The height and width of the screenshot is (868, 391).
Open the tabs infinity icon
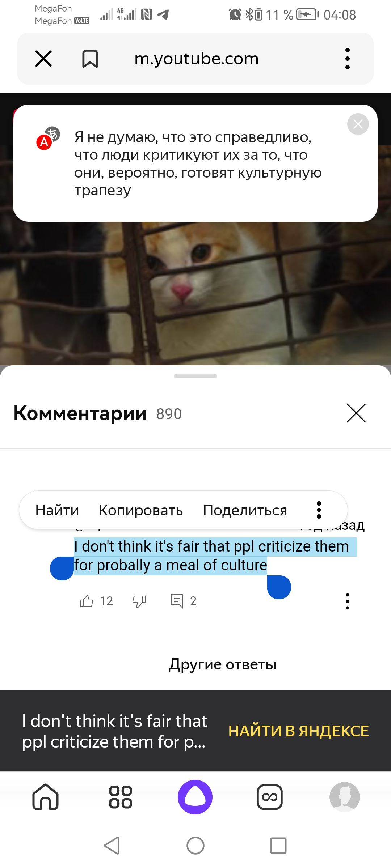270,797
